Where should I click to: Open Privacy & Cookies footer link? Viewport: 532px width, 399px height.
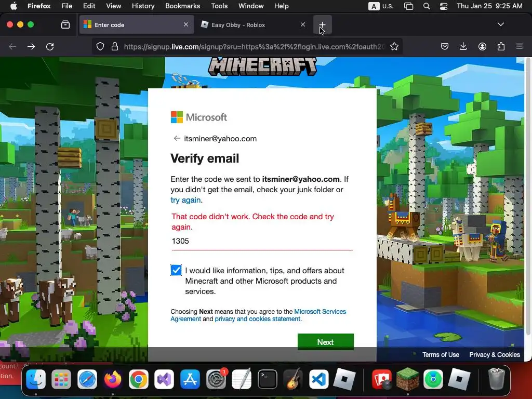[x=495, y=354]
